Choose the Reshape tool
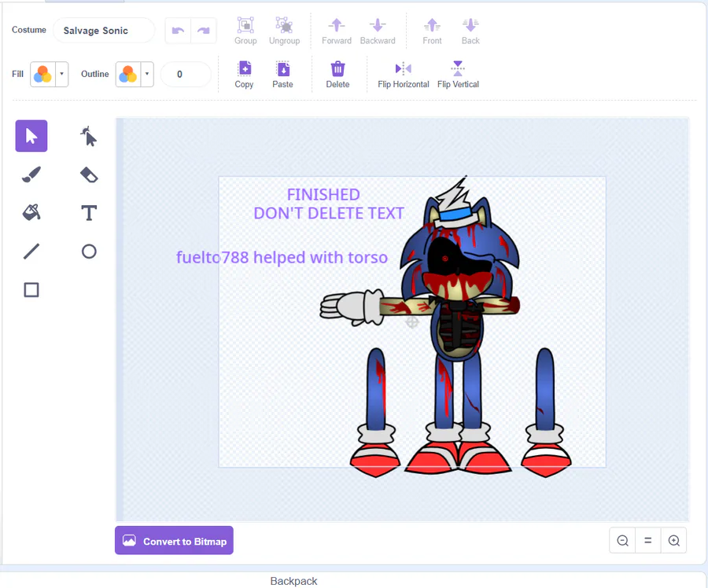Viewport: 708px width, 588px height. [88, 136]
